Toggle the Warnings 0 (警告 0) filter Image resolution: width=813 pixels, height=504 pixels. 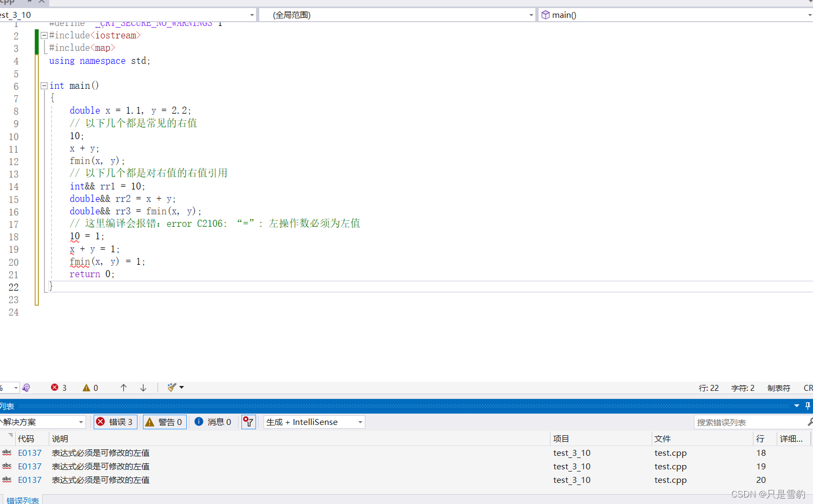tap(165, 422)
